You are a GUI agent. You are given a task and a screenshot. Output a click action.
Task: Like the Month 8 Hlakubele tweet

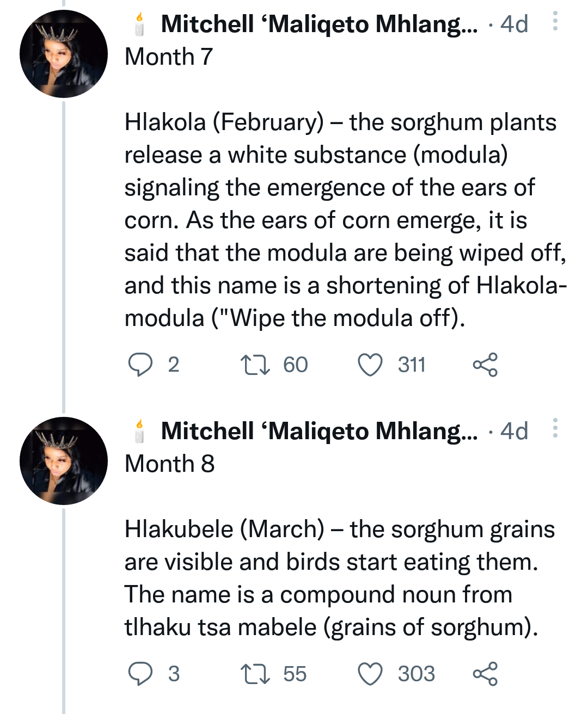(x=370, y=674)
